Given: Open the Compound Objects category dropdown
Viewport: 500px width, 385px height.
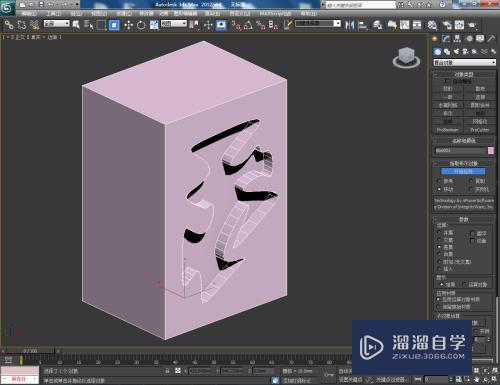Looking at the screenshot, I should (464, 62).
